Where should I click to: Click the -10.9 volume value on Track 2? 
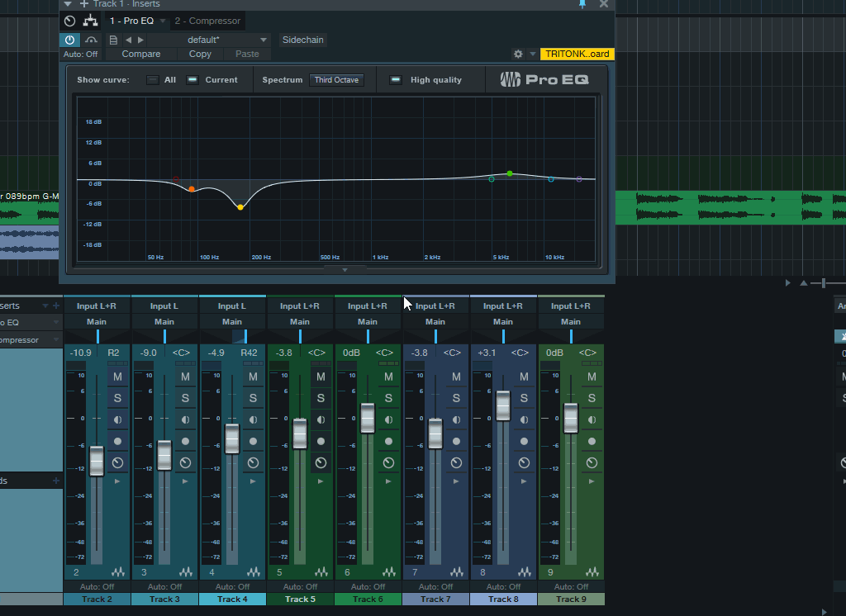(x=81, y=353)
